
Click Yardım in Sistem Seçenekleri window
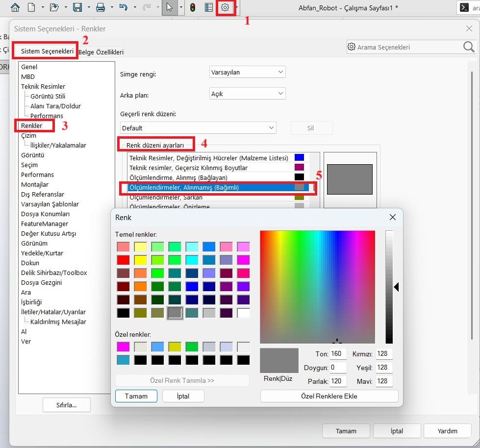click(x=447, y=431)
